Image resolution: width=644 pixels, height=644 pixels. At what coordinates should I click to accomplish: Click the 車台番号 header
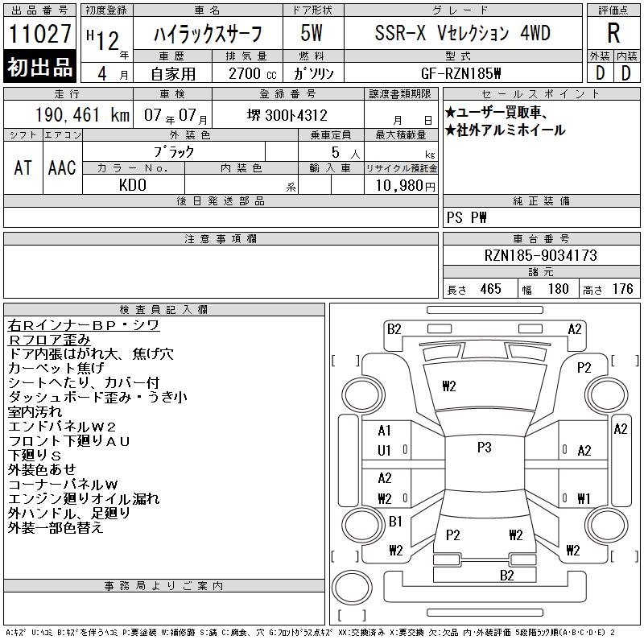541,238
